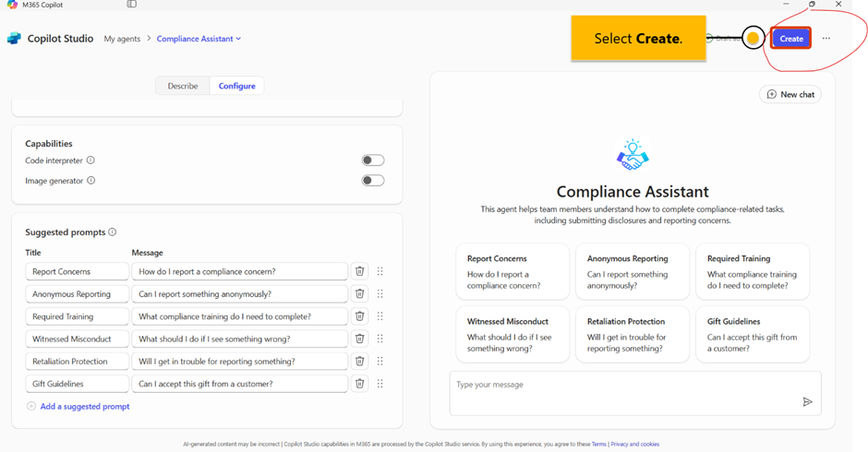Screen dimensions: 868x452
Task: Click the send message arrow icon
Action: click(808, 401)
